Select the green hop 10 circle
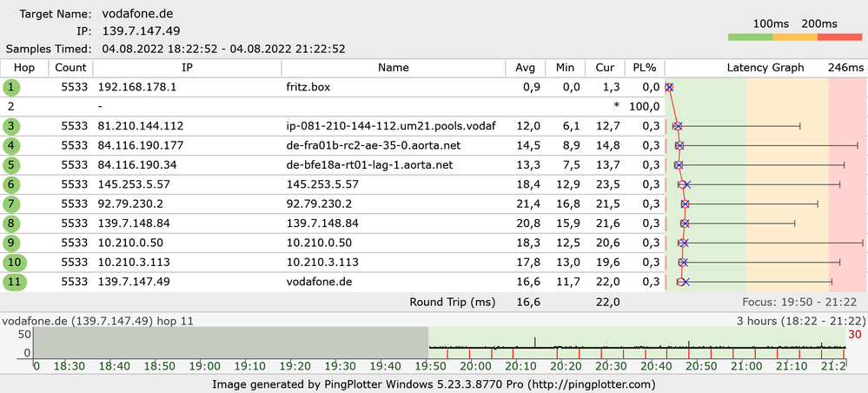 [x=15, y=263]
